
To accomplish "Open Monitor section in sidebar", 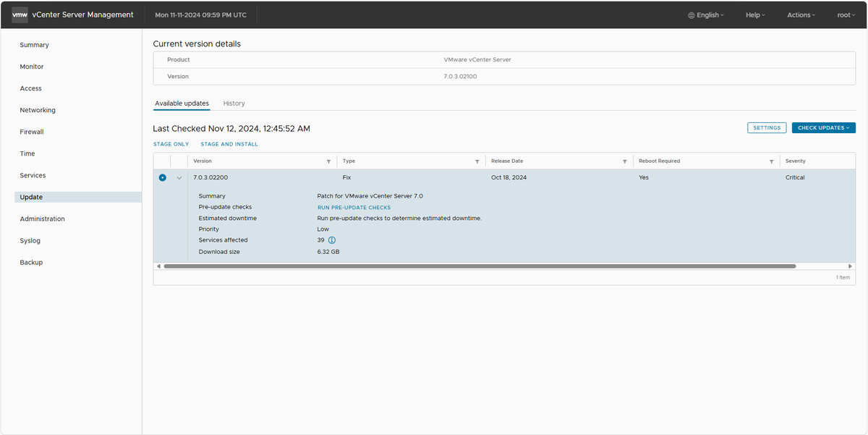I will pos(32,67).
